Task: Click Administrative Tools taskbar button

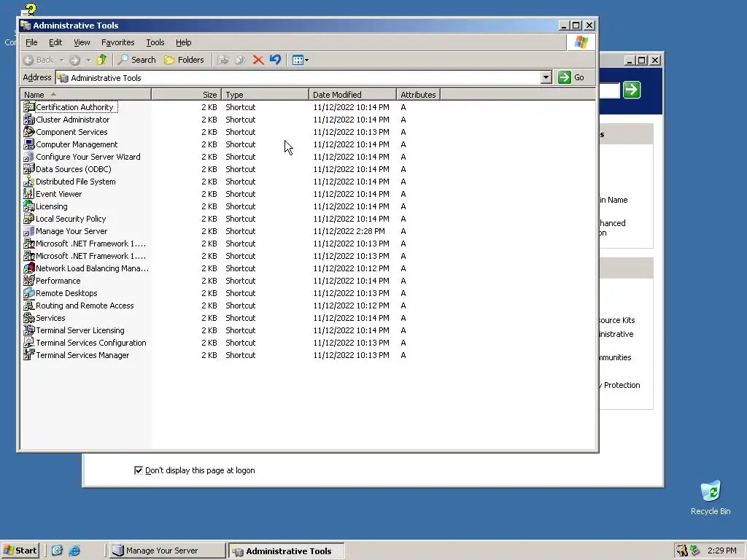Action: [x=286, y=551]
